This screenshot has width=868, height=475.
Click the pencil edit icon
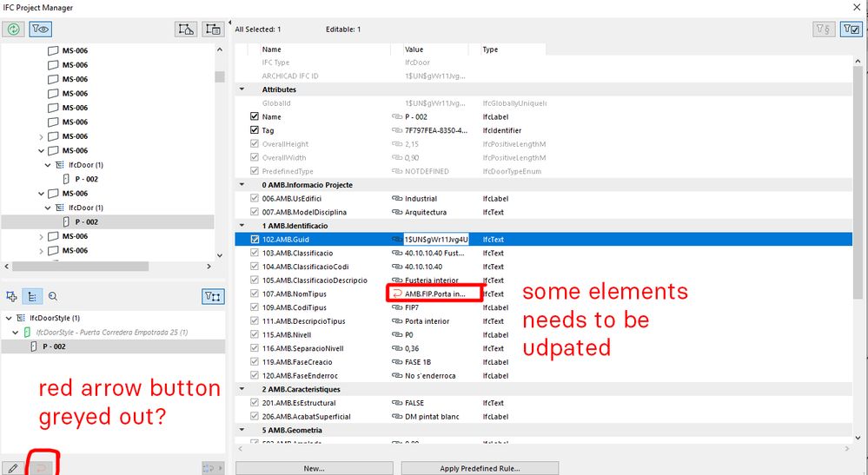point(12,468)
